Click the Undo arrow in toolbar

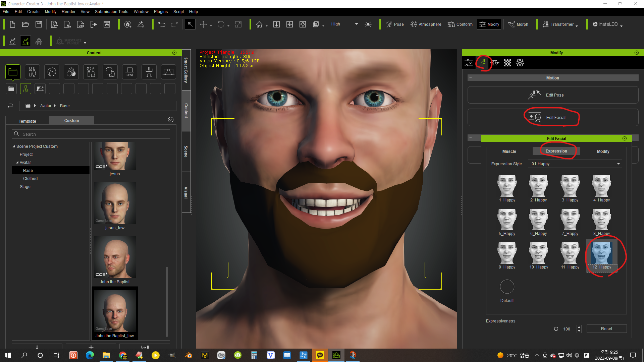(x=162, y=24)
